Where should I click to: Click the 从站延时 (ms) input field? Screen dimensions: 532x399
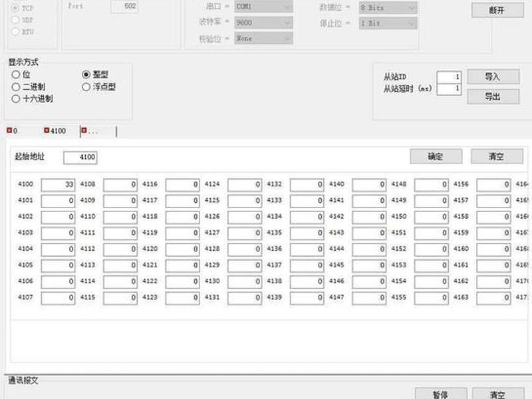(449, 89)
